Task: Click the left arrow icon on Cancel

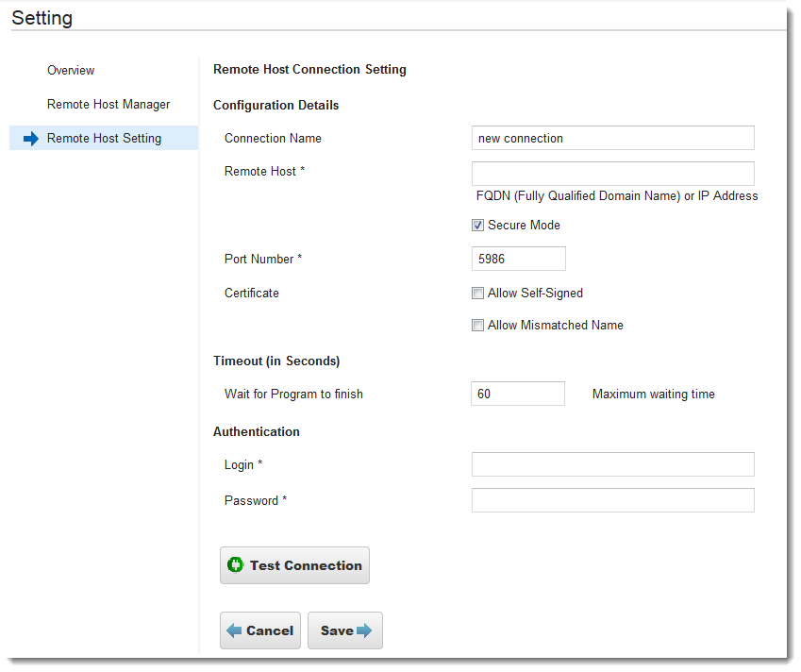Action: (x=234, y=630)
